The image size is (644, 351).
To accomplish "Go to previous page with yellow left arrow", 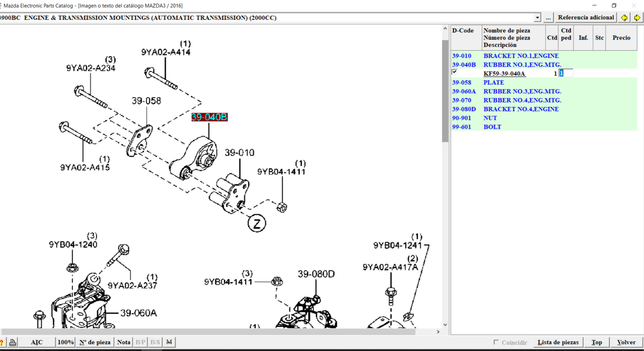I will [624, 18].
